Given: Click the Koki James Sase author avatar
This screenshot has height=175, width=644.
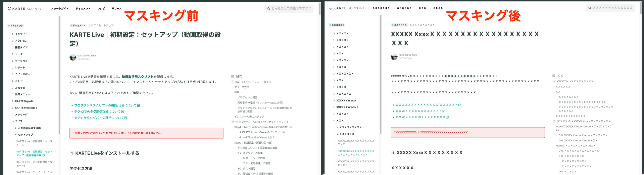Looking at the screenshot, I should 73,57.
